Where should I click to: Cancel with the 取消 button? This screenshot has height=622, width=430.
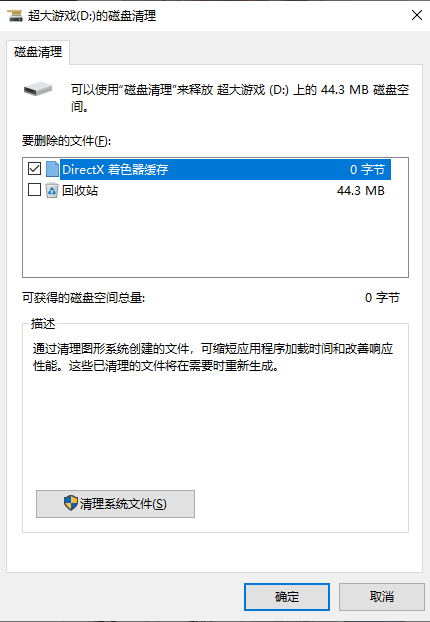click(x=382, y=597)
